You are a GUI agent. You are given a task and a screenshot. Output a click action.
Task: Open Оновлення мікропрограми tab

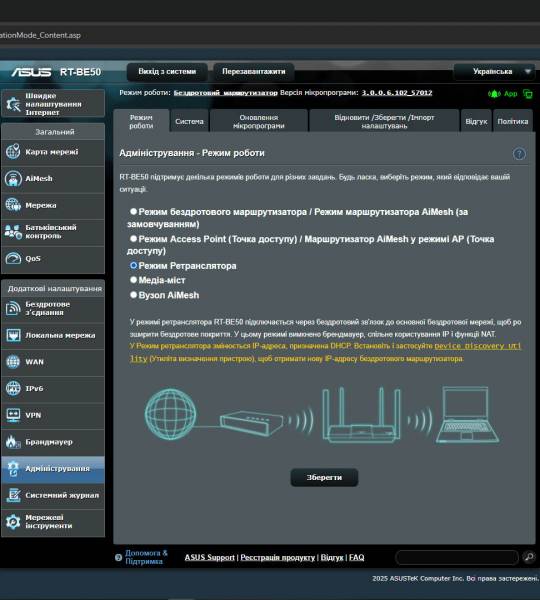[x=259, y=121]
